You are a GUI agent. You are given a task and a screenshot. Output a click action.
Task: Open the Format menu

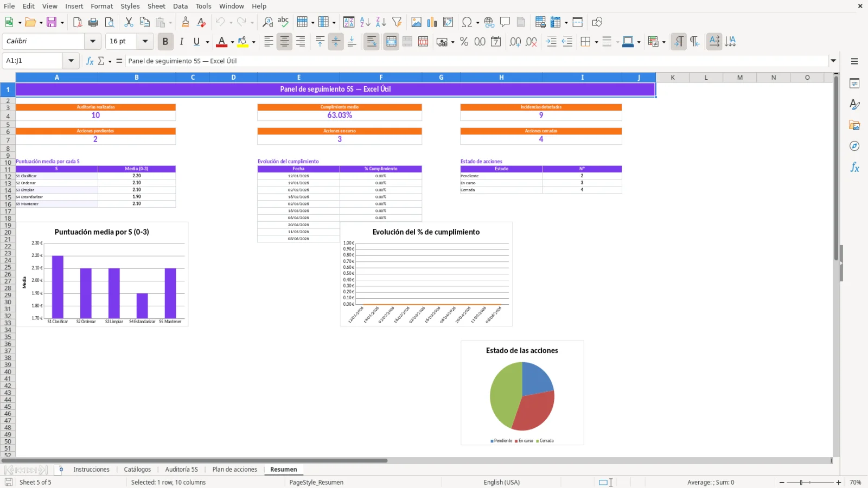coord(102,6)
